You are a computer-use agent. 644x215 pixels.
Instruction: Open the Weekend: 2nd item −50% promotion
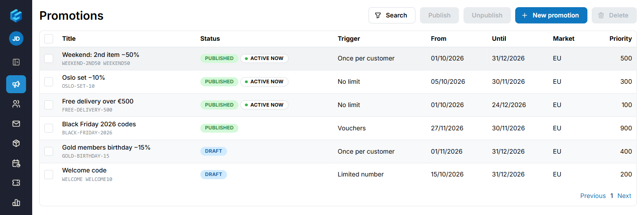[101, 55]
